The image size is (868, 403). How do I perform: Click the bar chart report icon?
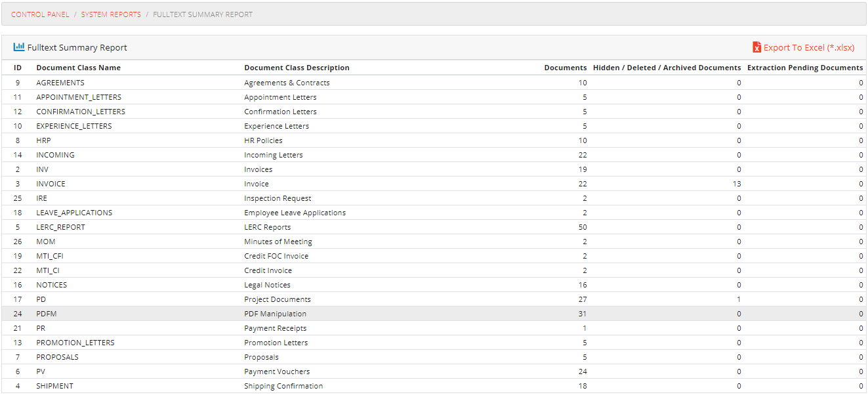[x=19, y=47]
